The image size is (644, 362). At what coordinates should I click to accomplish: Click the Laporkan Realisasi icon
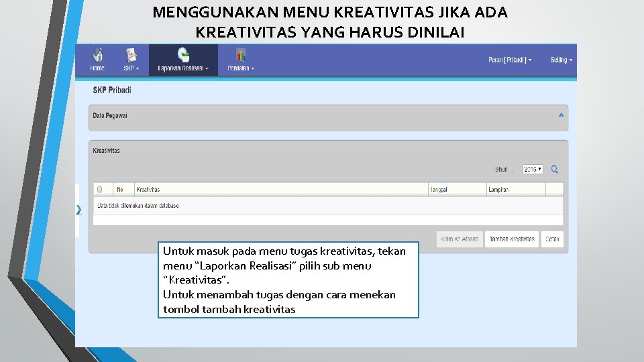[x=183, y=54]
